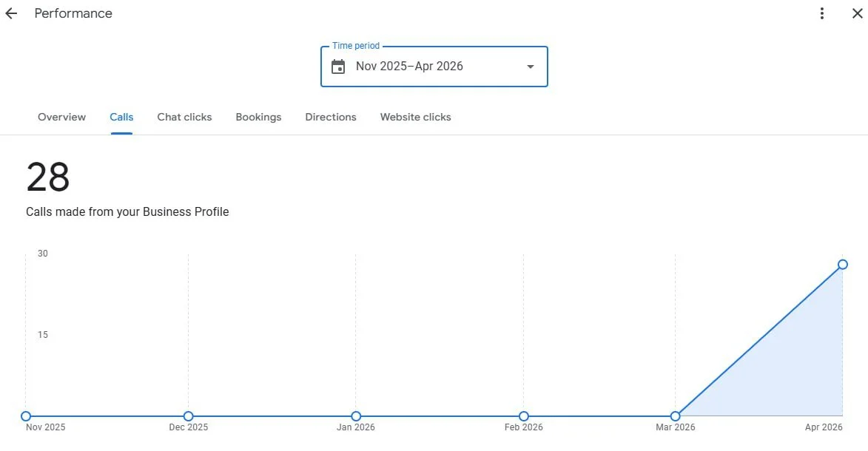This screenshot has height=451, width=868.
Task: View the Directions tab
Action: (331, 117)
